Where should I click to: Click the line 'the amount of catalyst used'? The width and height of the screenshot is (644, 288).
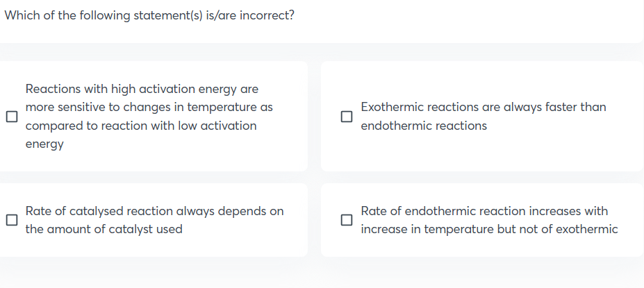tap(104, 229)
